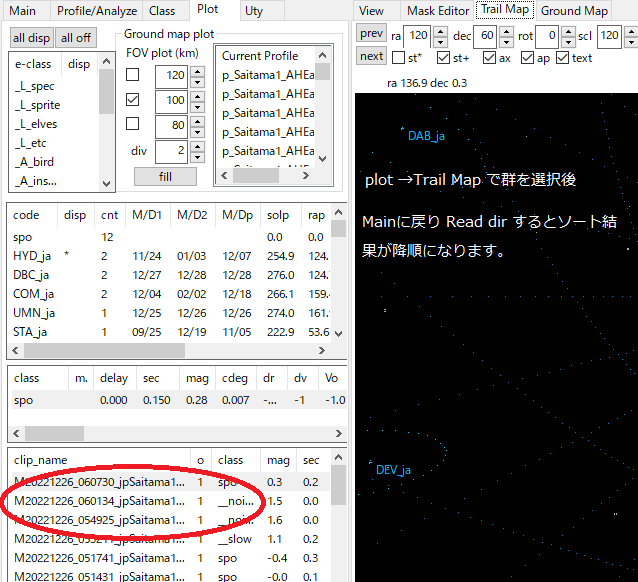
Task: Toggle the st* checkbox
Action: [398, 58]
